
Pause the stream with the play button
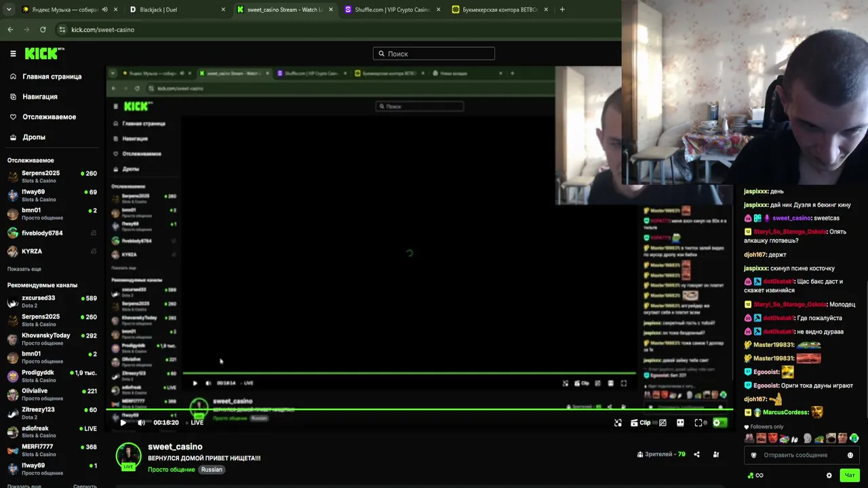click(123, 423)
